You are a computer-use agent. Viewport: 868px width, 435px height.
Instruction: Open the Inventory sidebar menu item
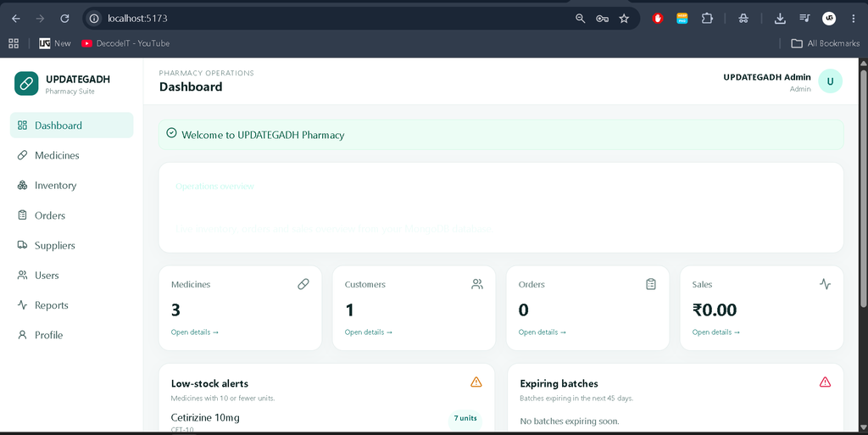click(x=71, y=185)
